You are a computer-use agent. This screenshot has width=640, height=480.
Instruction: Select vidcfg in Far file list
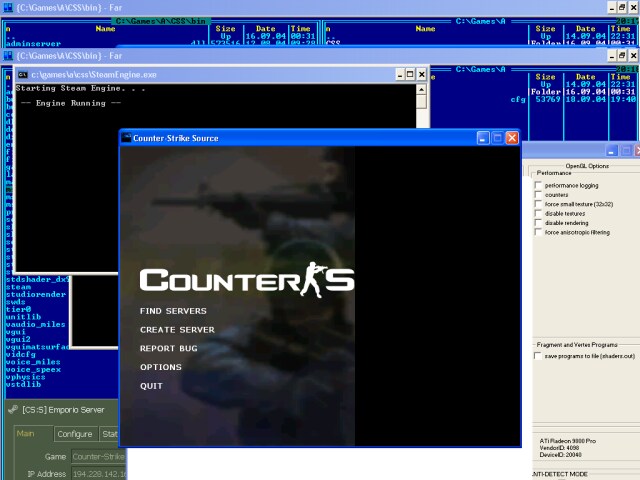[21, 354]
